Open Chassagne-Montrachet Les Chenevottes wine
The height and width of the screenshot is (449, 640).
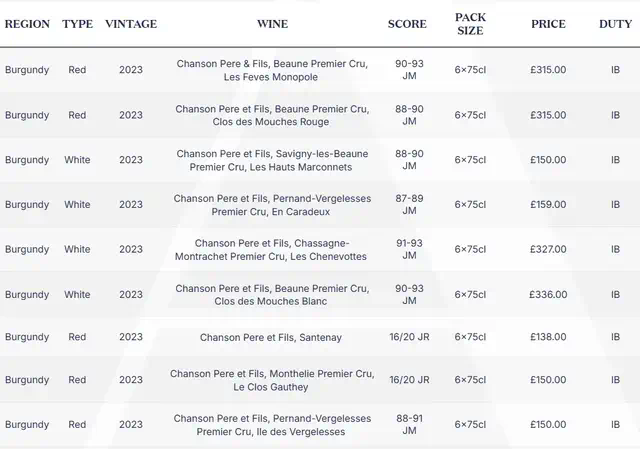pos(272,250)
